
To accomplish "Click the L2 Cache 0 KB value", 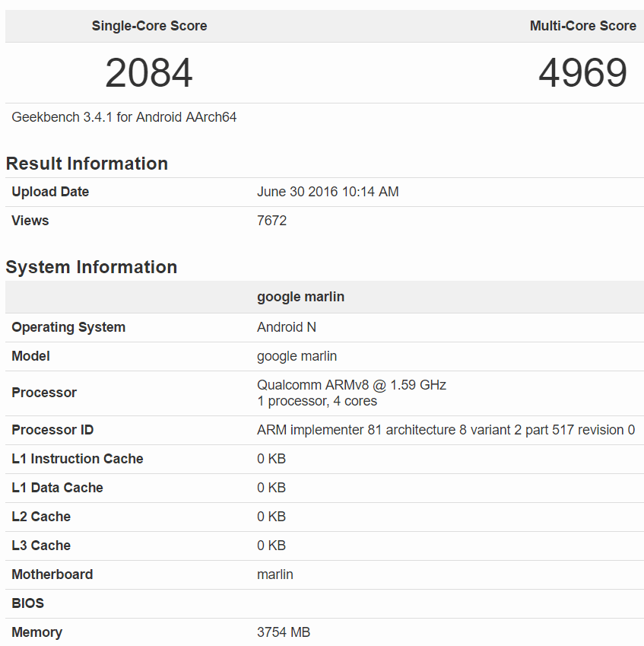I will pos(271,516).
